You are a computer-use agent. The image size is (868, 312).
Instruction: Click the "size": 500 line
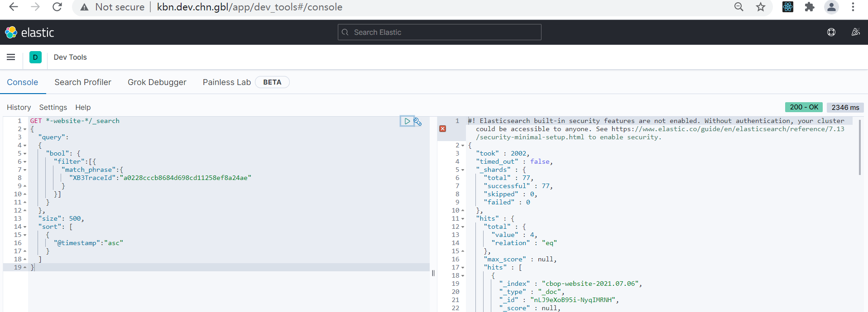click(61, 218)
